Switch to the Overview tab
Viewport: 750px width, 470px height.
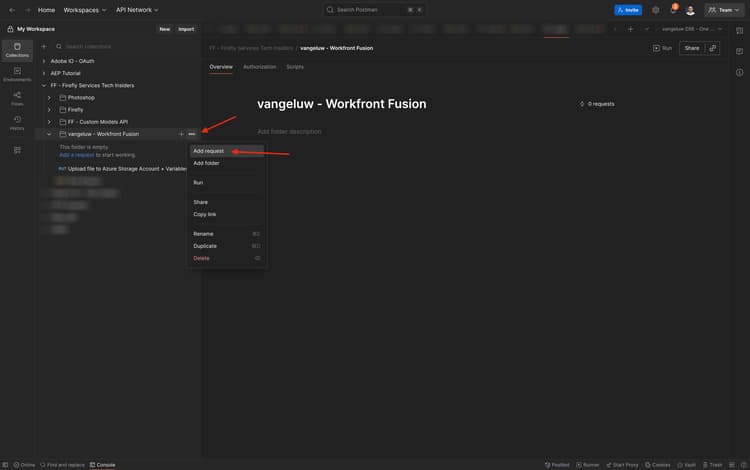click(x=221, y=67)
